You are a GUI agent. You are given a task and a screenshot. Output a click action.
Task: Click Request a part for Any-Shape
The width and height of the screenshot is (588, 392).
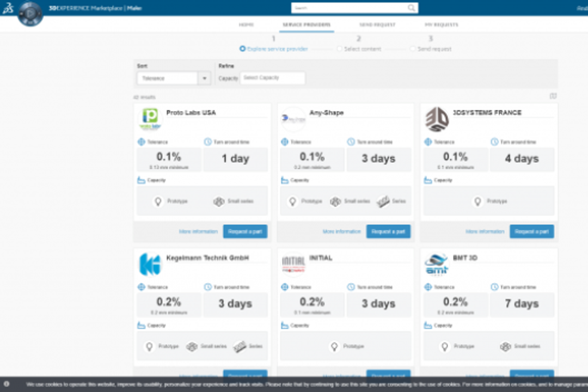[388, 231]
